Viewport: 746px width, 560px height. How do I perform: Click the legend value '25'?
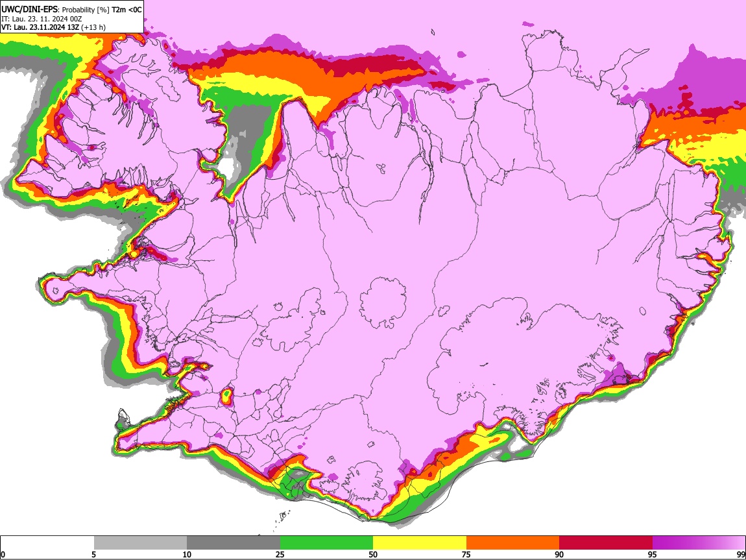[x=280, y=554]
